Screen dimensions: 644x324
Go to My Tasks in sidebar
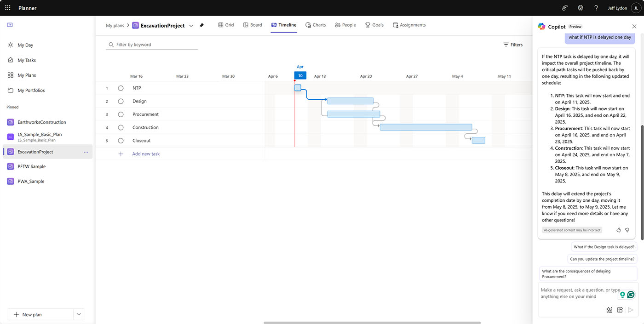coord(27,60)
